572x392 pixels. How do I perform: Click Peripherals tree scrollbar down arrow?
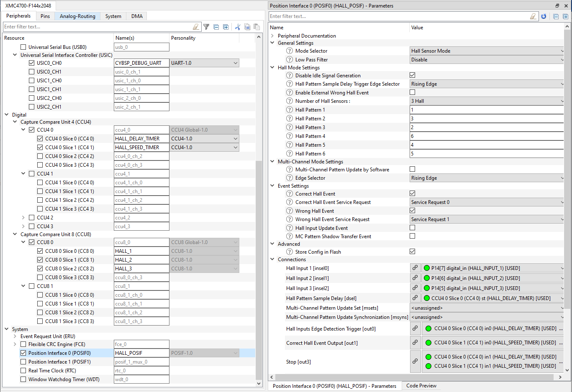point(259,383)
